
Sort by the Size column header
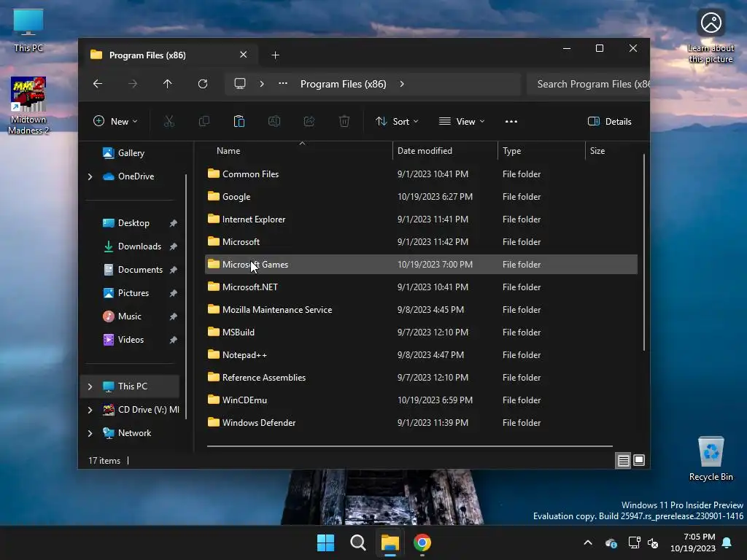click(611, 151)
